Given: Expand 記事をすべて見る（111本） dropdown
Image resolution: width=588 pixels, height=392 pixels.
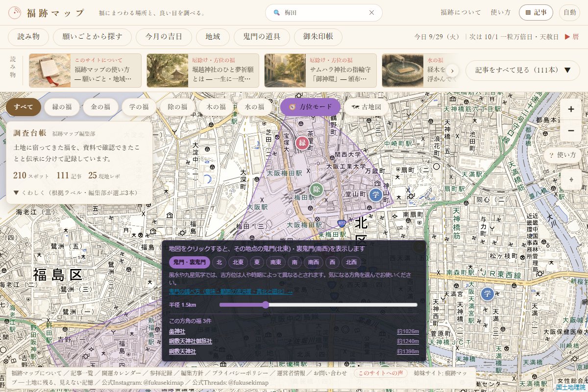Looking at the screenshot, I should [x=523, y=71].
